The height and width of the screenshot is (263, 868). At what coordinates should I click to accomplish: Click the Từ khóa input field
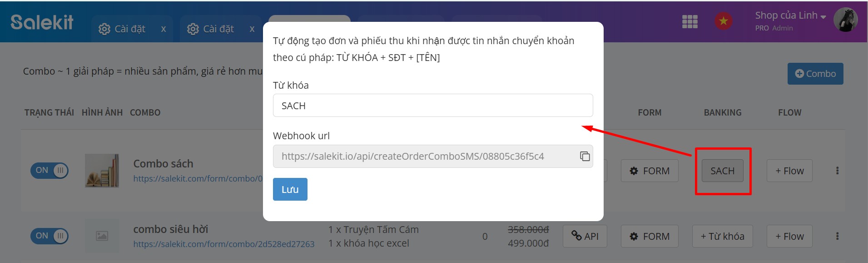click(432, 106)
